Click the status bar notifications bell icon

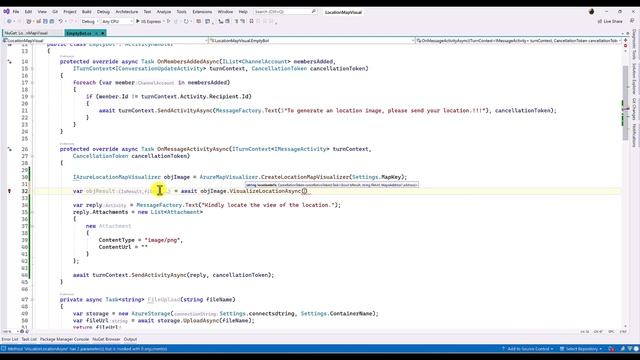pyautogui.click(x=636, y=349)
